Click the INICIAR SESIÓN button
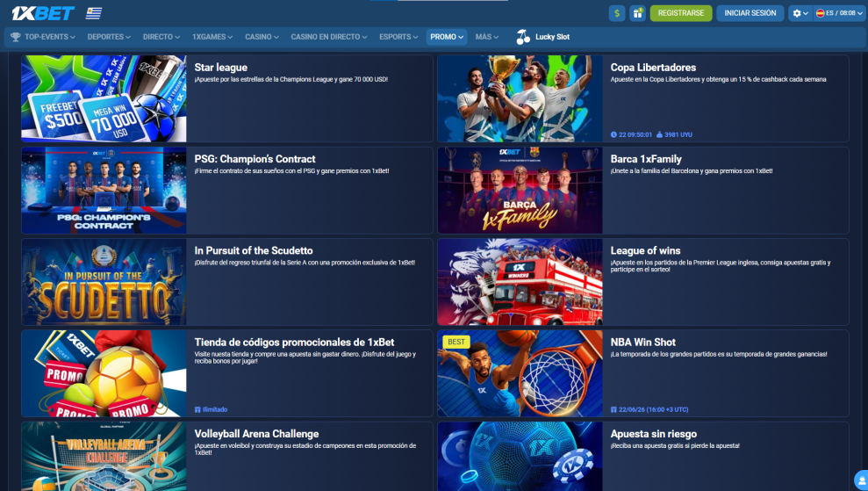The image size is (868, 491). (750, 13)
